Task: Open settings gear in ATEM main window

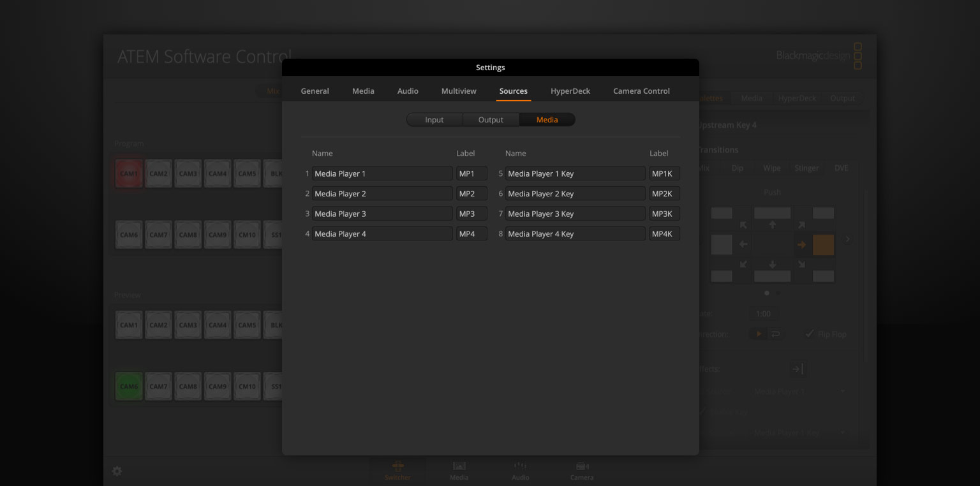Action: tap(117, 471)
